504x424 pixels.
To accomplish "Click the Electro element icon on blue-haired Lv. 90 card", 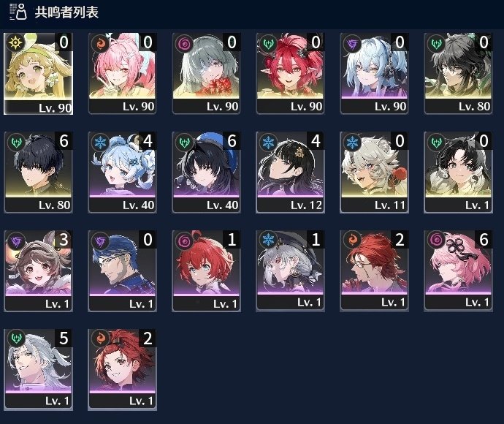I will 352,43.
